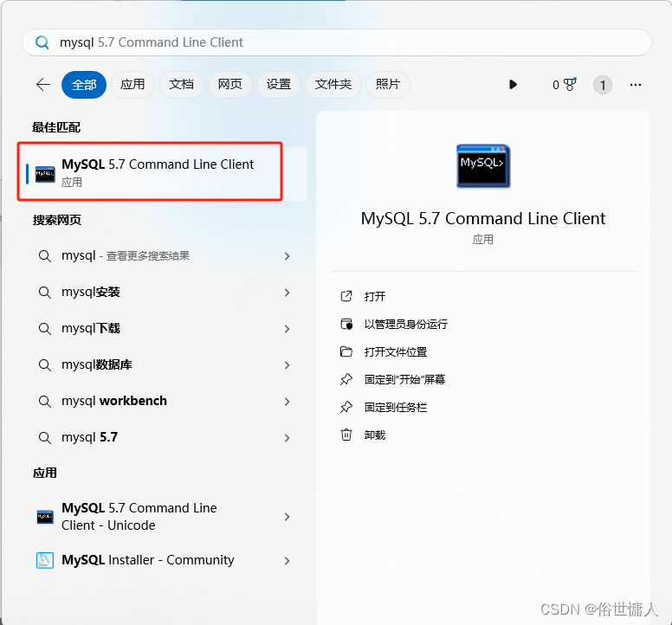Choose 卸载 action
The image size is (672, 625).
tap(375, 435)
